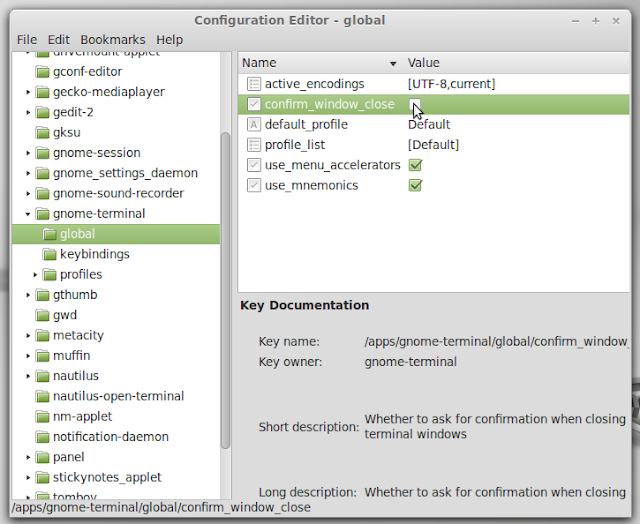Toggle the confirm_window_close value checkbox
640x524 pixels.
[x=415, y=104]
